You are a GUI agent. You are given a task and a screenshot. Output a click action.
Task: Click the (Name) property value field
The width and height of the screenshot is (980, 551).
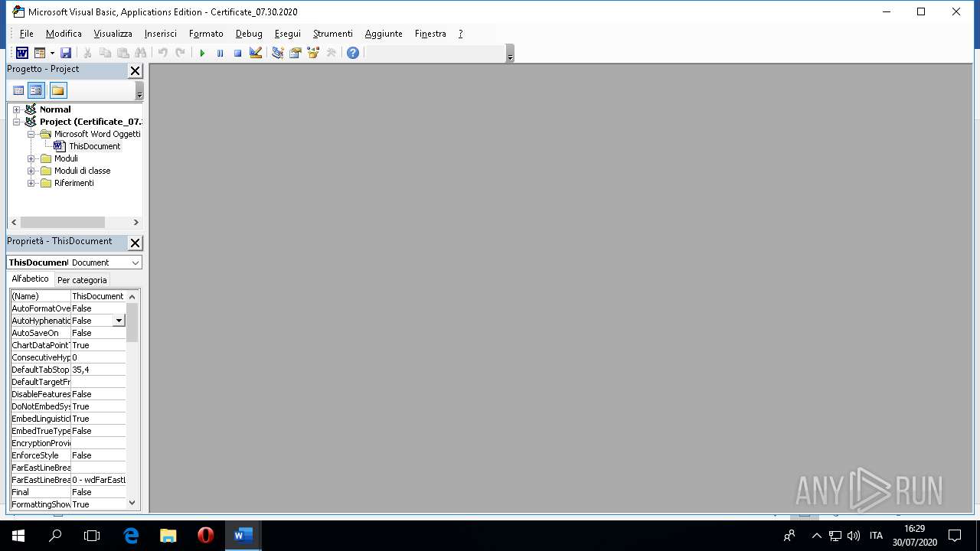tap(98, 296)
